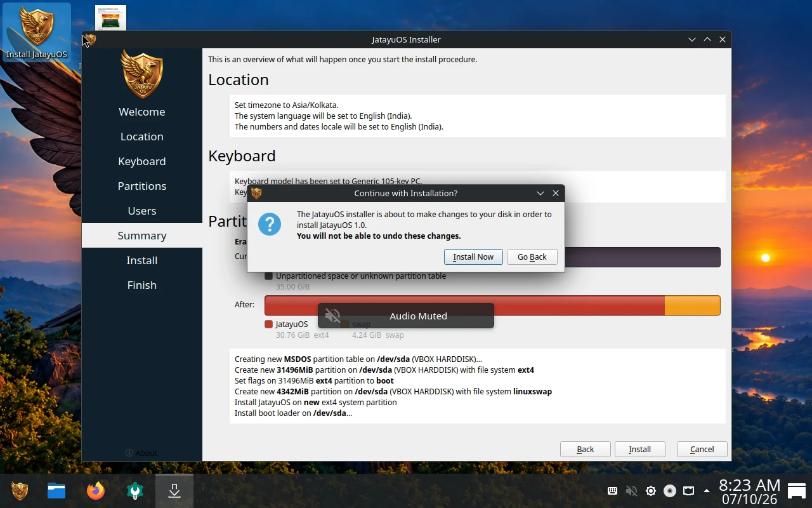Click the Back button in installer window
Screen dimensions: 812x508
point(586,449)
